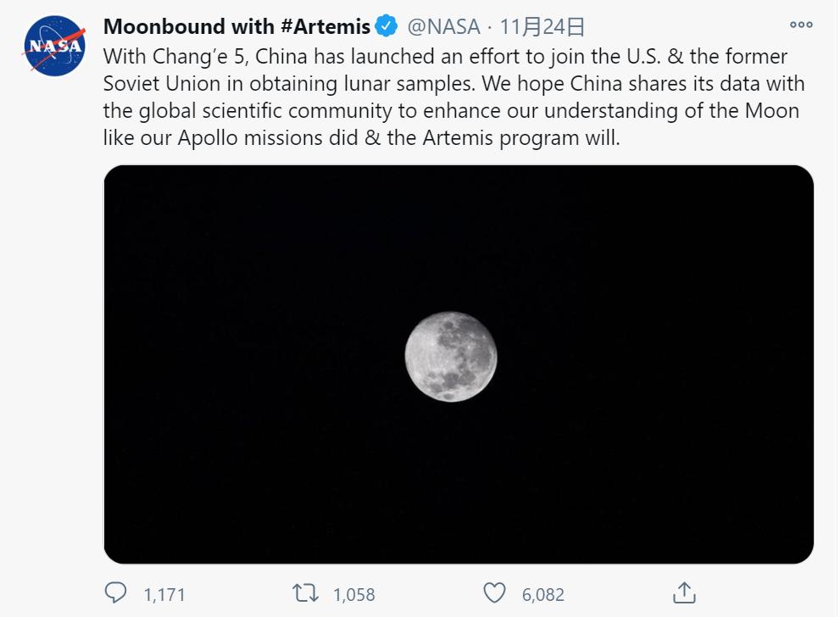Click the 1,171 replies count
Screen dimensions: 840x617
click(x=164, y=594)
